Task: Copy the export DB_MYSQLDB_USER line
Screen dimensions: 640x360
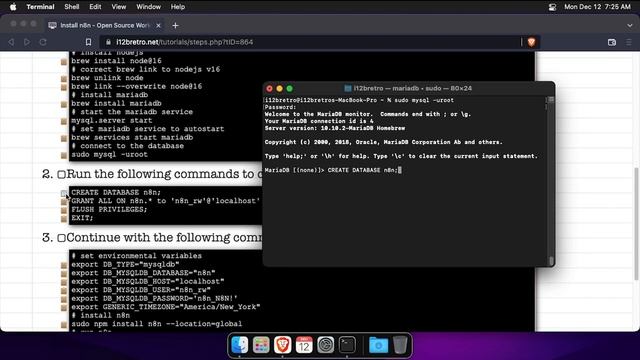Action: (64, 291)
